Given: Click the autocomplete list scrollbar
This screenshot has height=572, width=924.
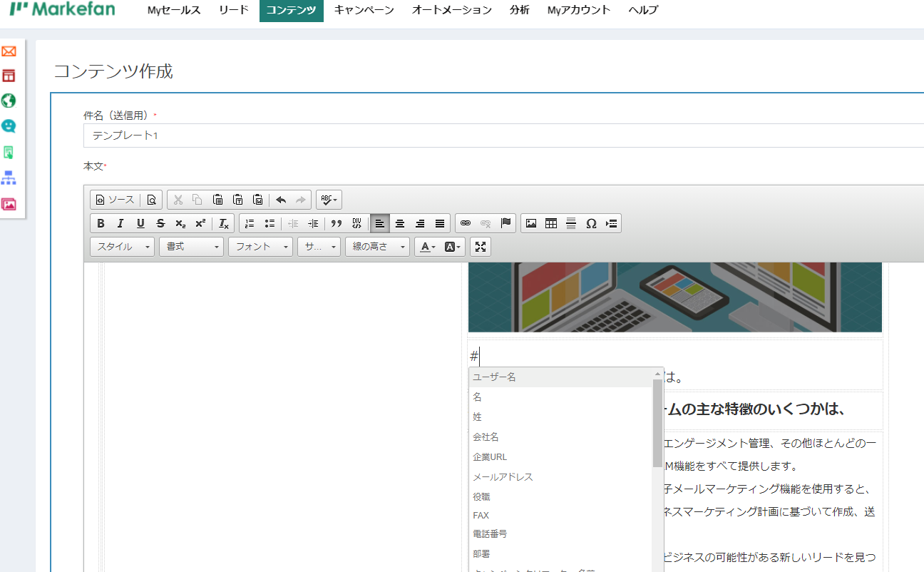Looking at the screenshot, I should [x=658, y=422].
